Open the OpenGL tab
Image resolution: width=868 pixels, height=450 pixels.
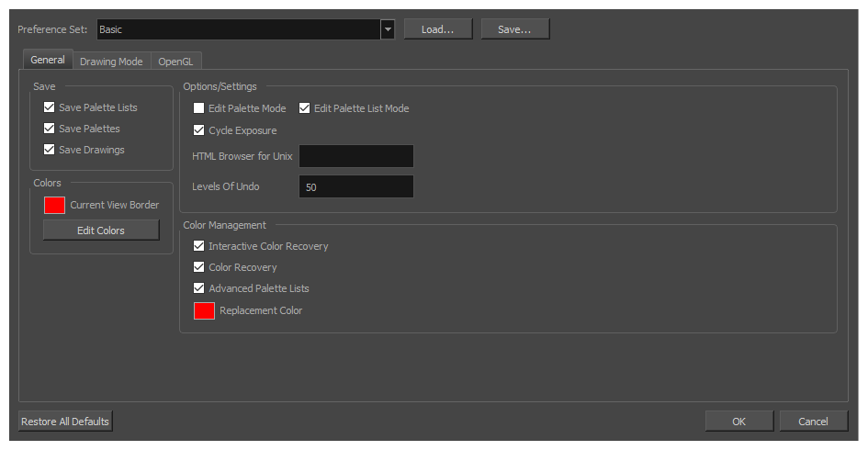tap(175, 62)
